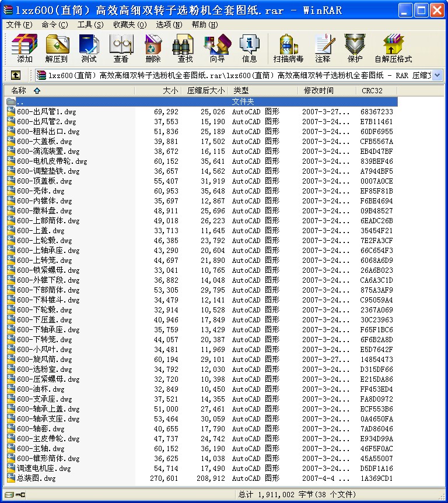Sort by CRC32 column header
Image resolution: width=448 pixels, height=503 pixels.
coord(377,90)
